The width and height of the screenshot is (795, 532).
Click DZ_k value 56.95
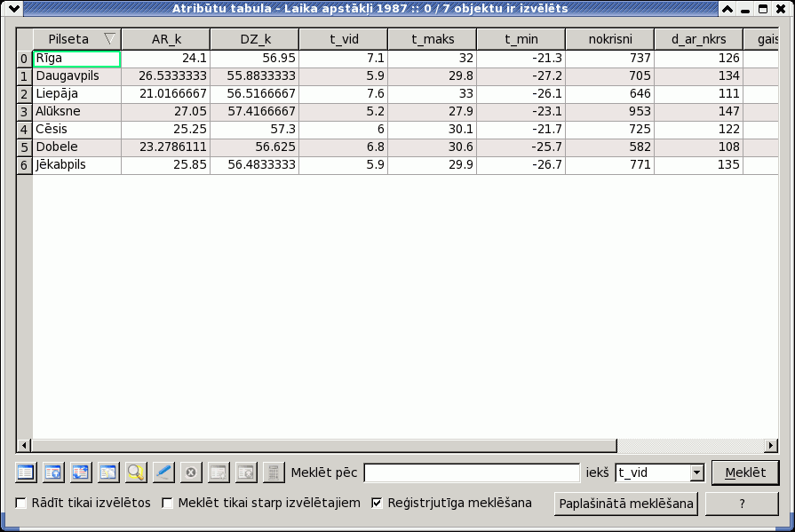pyautogui.click(x=255, y=59)
